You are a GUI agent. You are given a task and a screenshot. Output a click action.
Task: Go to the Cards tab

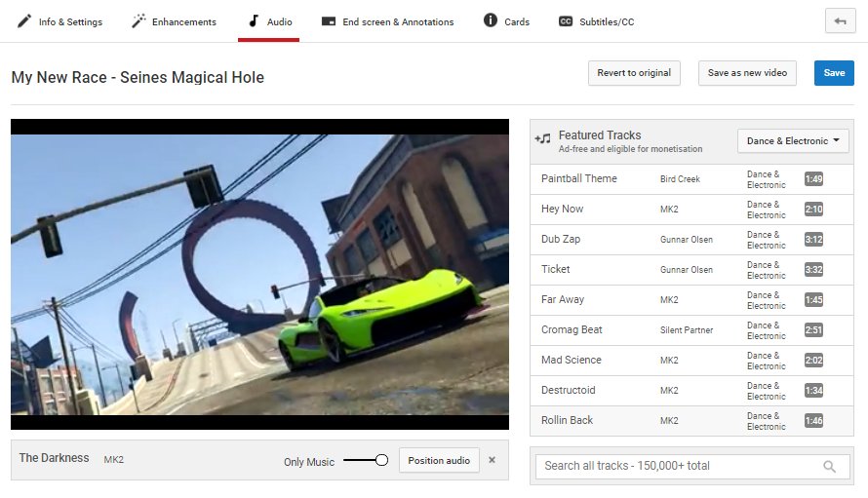pos(506,21)
